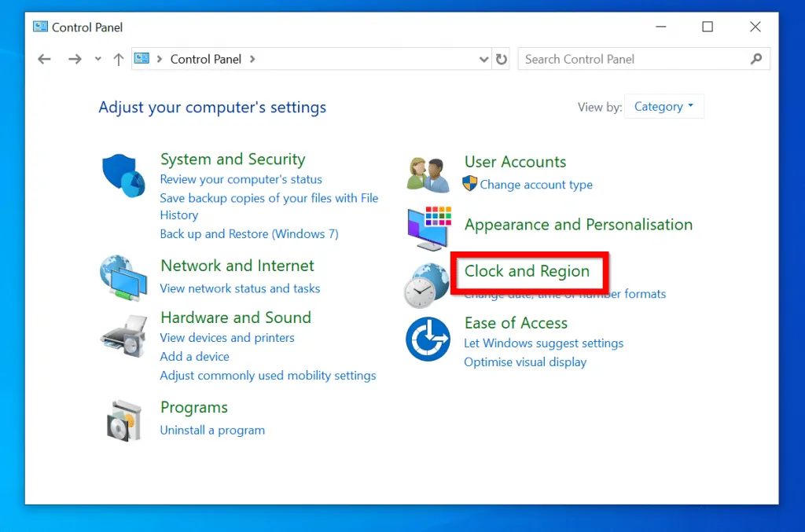The width and height of the screenshot is (805, 532).
Task: Select Optimise visual display
Action: pos(525,362)
